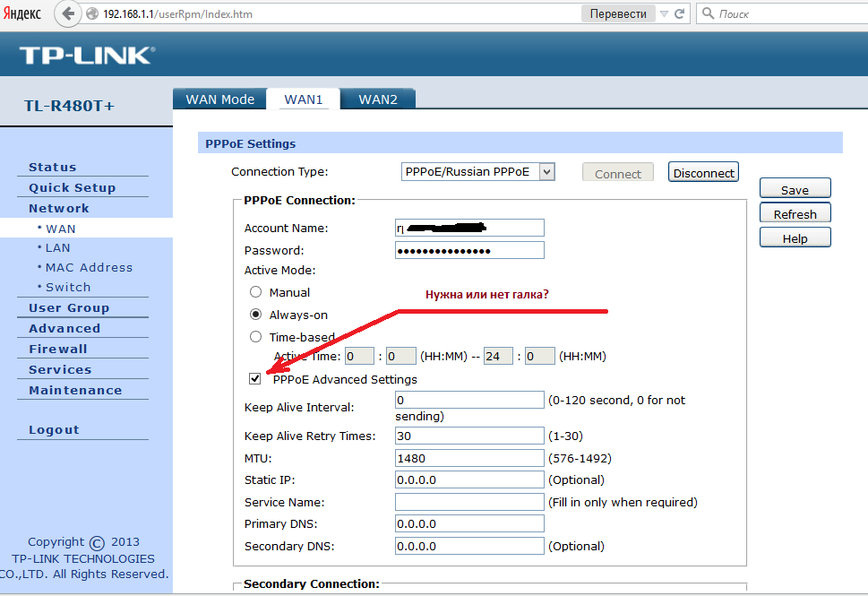Select the Always-on active mode
Screen dimensions: 868x596
(256, 315)
